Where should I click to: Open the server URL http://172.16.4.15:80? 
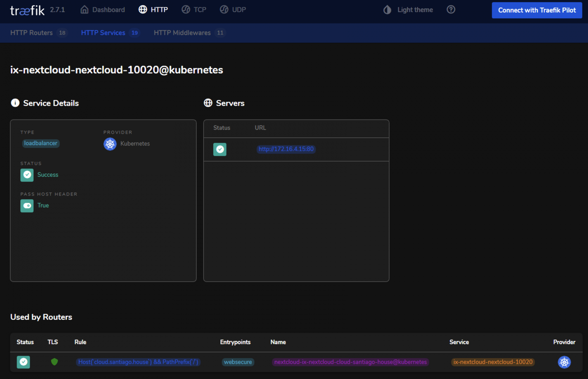[286, 149]
